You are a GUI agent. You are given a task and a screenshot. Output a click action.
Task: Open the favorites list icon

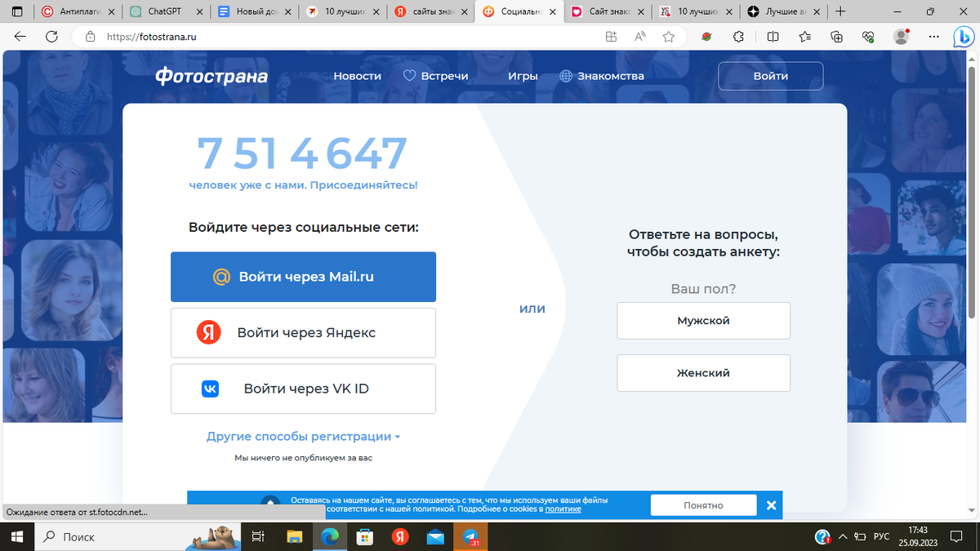(805, 37)
